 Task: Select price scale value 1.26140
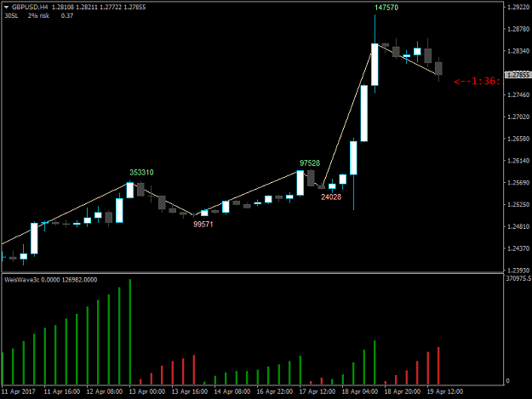(518, 161)
